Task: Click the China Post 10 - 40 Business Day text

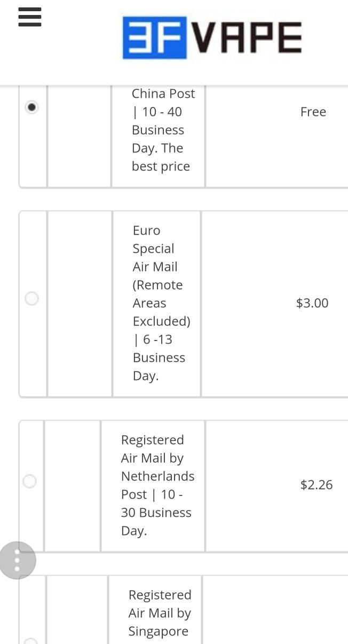Action: 163,130
